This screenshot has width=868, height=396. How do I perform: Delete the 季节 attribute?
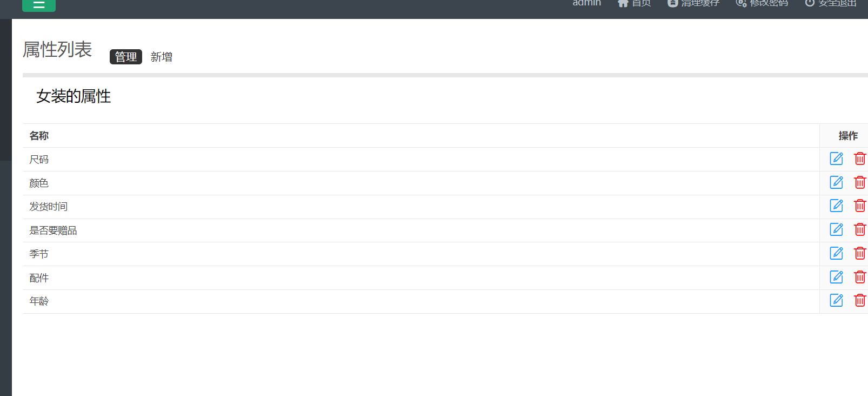pyautogui.click(x=859, y=253)
